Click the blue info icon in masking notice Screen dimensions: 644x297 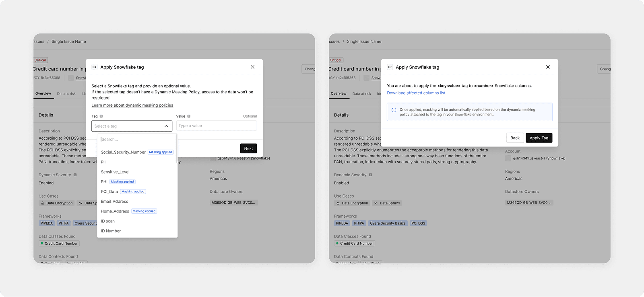point(394,110)
